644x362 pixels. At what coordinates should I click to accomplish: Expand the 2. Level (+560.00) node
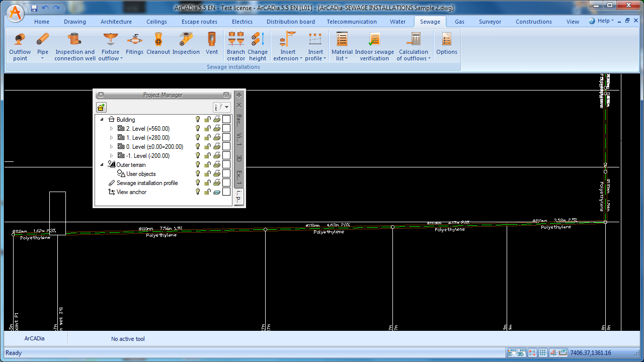tap(112, 129)
